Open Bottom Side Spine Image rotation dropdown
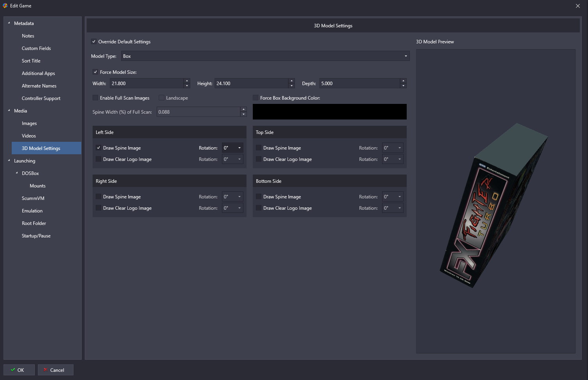Screen dimensions: 588x380 [x=393, y=196]
